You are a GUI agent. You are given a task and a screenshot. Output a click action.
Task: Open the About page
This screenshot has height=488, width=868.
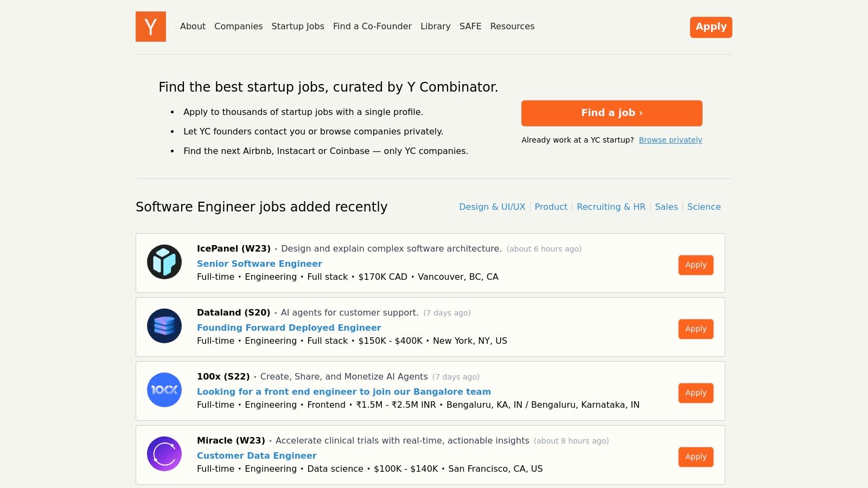(193, 26)
